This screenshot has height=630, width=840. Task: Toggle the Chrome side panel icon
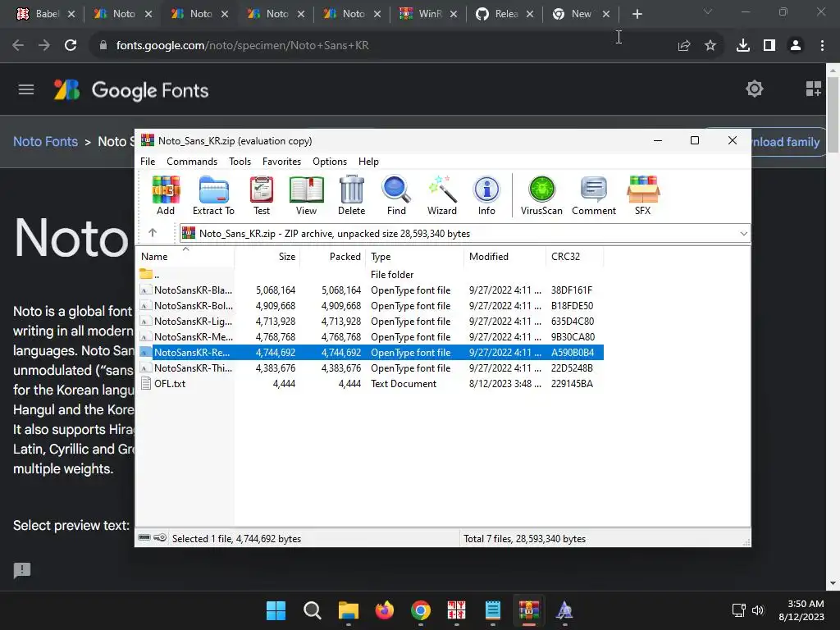tap(769, 46)
